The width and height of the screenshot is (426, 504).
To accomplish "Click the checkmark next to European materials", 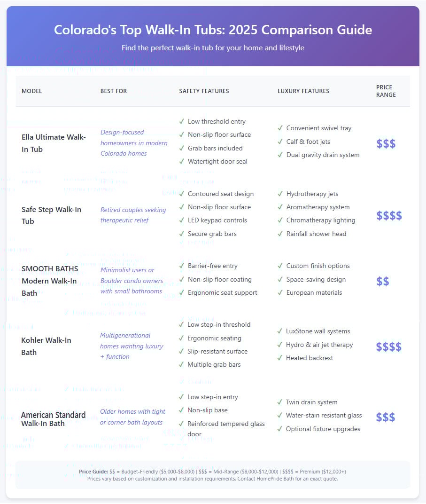I will click(x=280, y=292).
